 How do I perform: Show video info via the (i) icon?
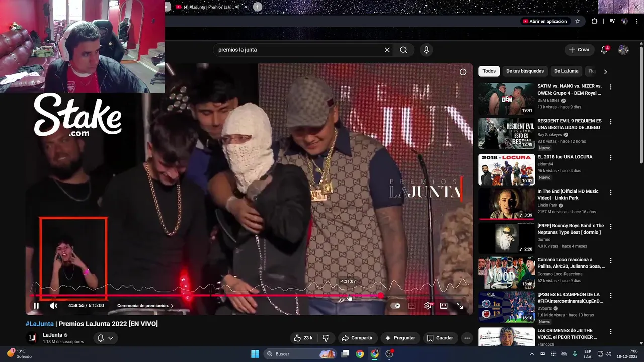pos(463,72)
